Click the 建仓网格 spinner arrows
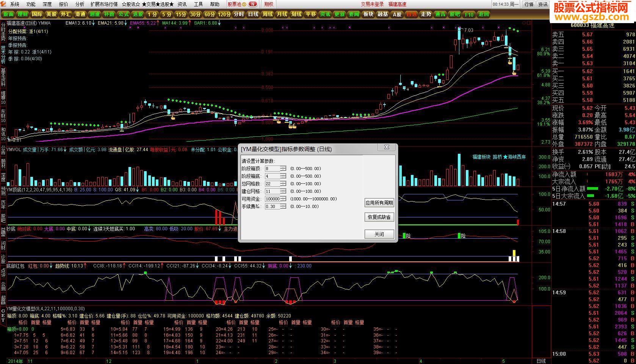636x364 pixels. [283, 191]
